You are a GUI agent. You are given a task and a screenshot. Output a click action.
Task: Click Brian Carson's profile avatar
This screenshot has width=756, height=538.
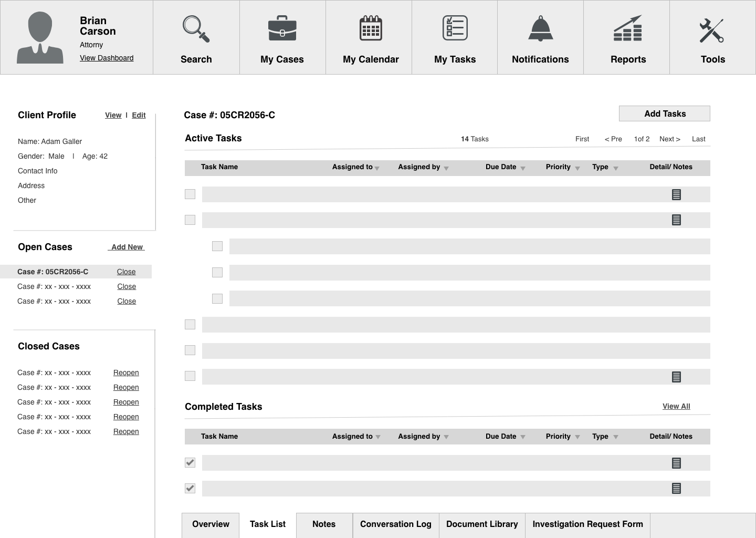(x=40, y=38)
